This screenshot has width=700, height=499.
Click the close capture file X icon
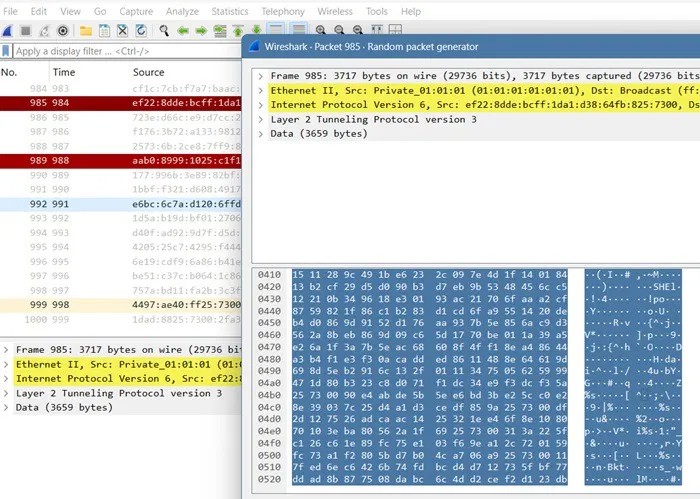tap(121, 31)
